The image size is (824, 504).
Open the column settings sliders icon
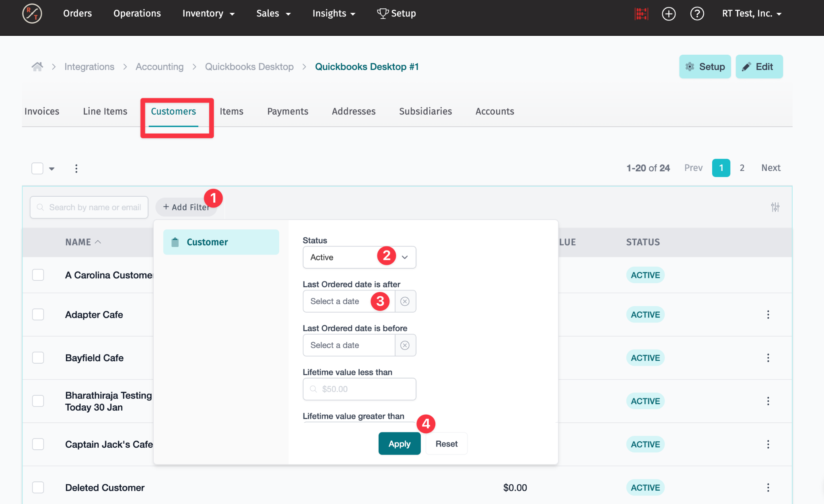[x=775, y=207]
